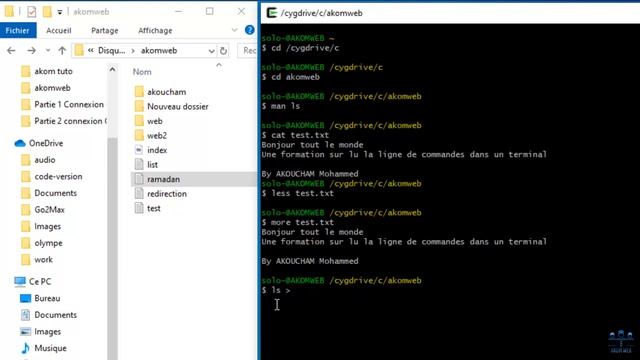Select the Nouveau dossier folder
640x360 pixels.
point(178,107)
